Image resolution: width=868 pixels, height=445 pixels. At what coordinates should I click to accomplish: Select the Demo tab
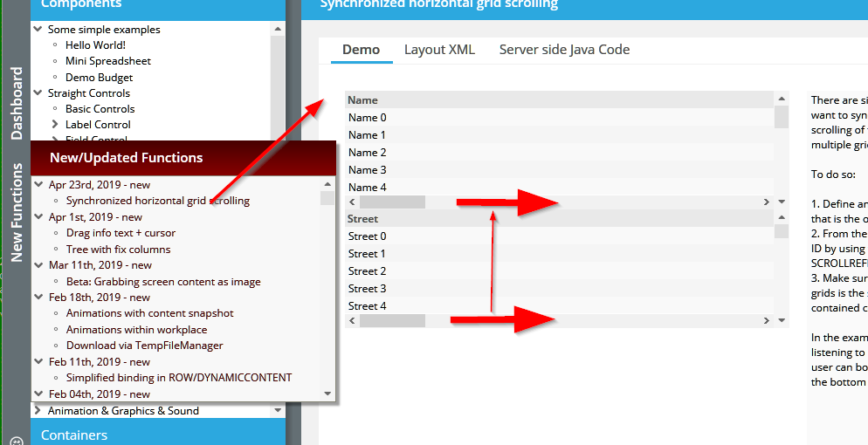(361, 50)
